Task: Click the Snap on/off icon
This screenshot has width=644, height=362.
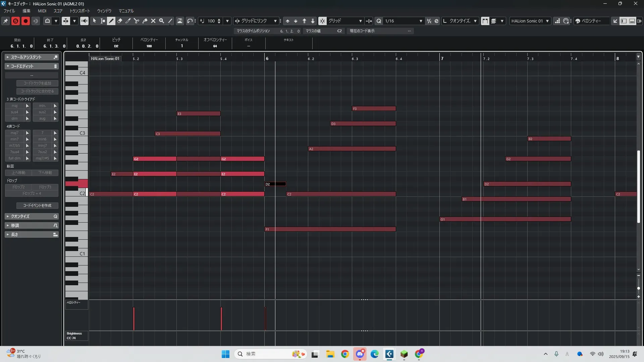Action: [x=322, y=21]
